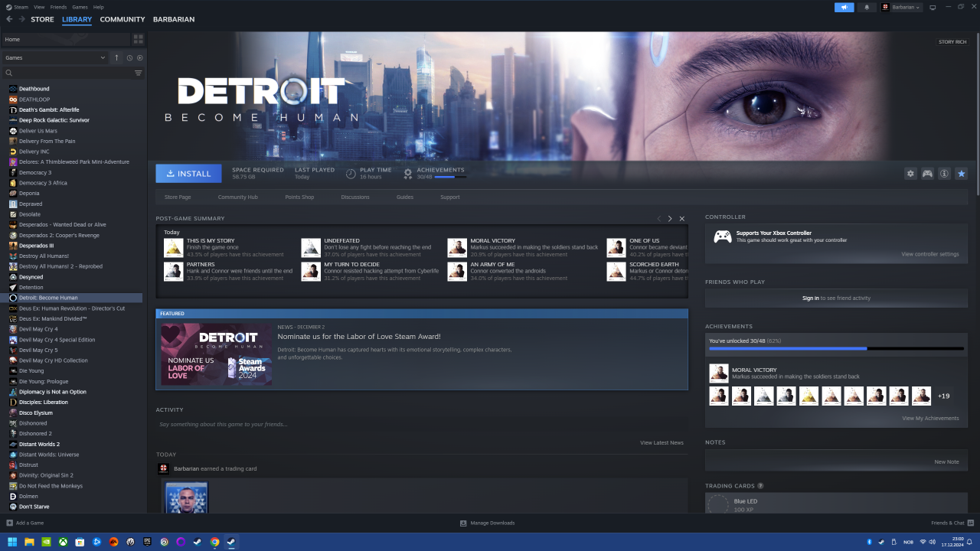Go forward using the right arrow
980x551 pixels.
coord(21,19)
